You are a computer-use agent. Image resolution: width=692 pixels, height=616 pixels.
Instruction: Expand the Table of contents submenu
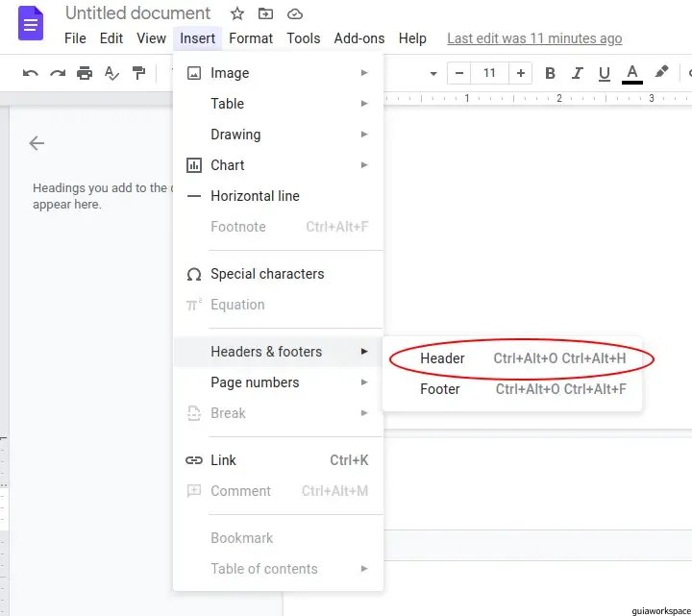pyautogui.click(x=278, y=569)
